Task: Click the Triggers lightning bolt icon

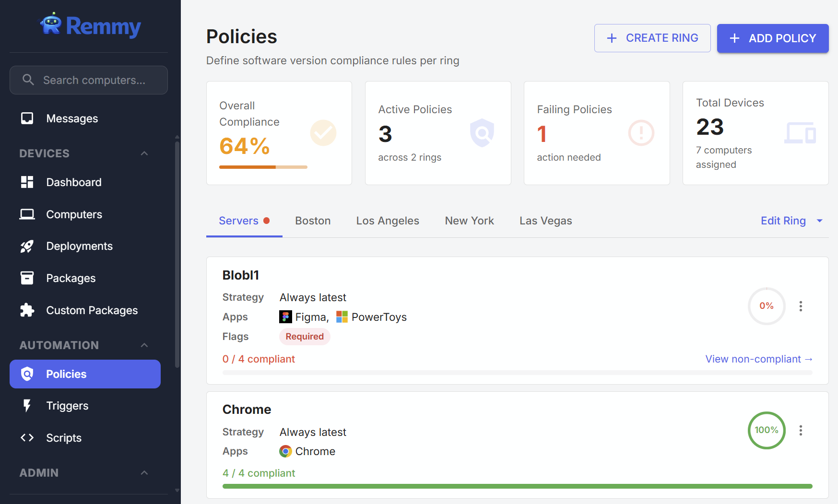Action: coord(27,406)
